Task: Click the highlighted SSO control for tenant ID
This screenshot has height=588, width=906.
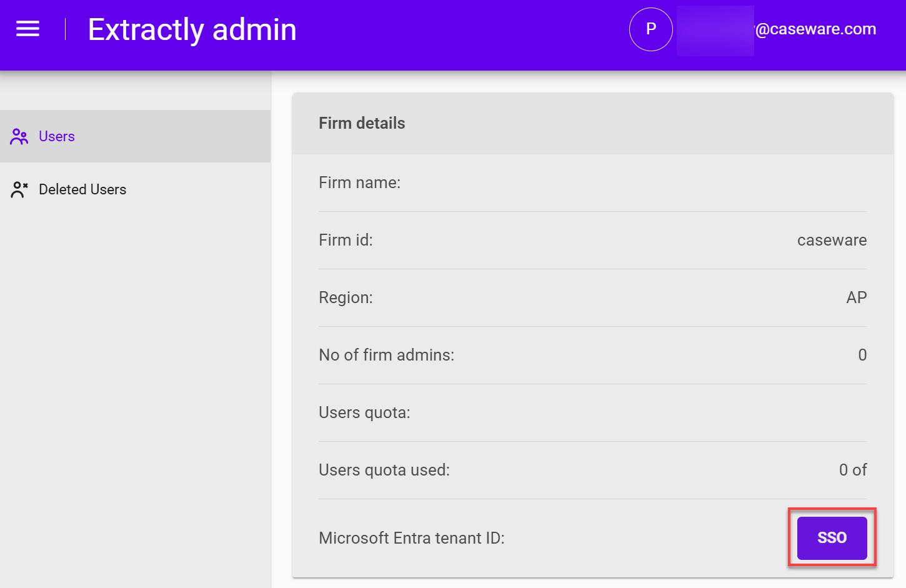Action: point(831,537)
